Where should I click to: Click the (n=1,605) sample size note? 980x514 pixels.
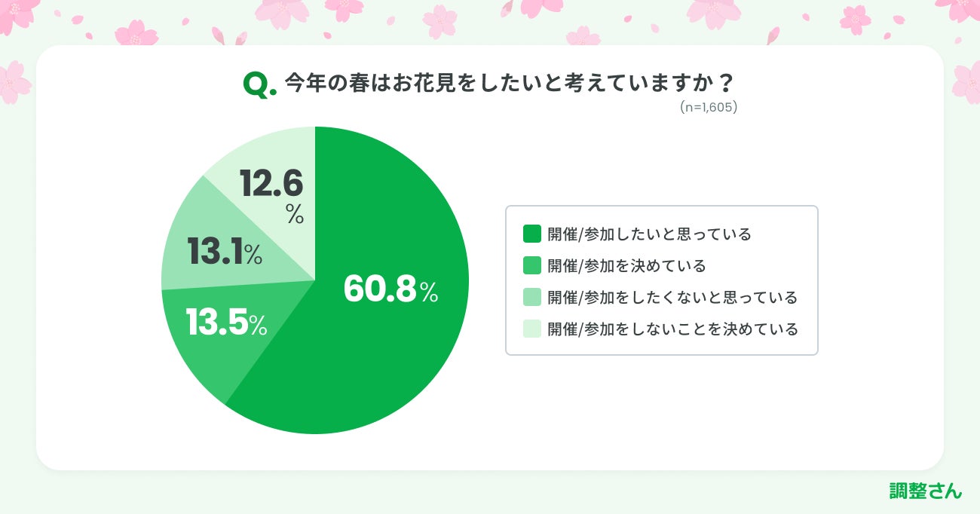(x=708, y=108)
